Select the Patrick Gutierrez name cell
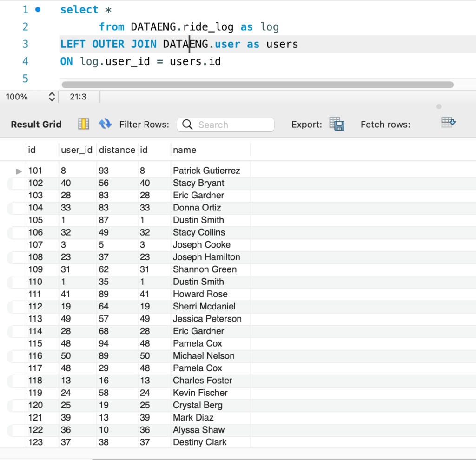The image size is (476, 460). (206, 171)
